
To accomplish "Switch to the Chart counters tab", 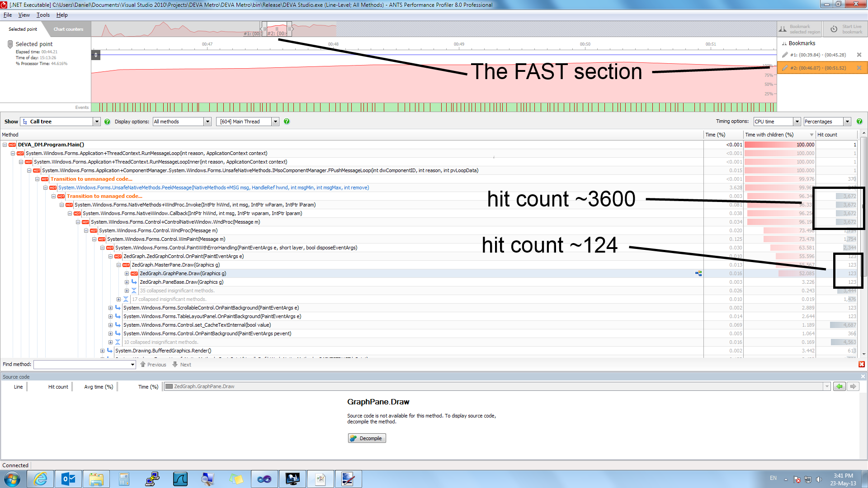I will (68, 29).
